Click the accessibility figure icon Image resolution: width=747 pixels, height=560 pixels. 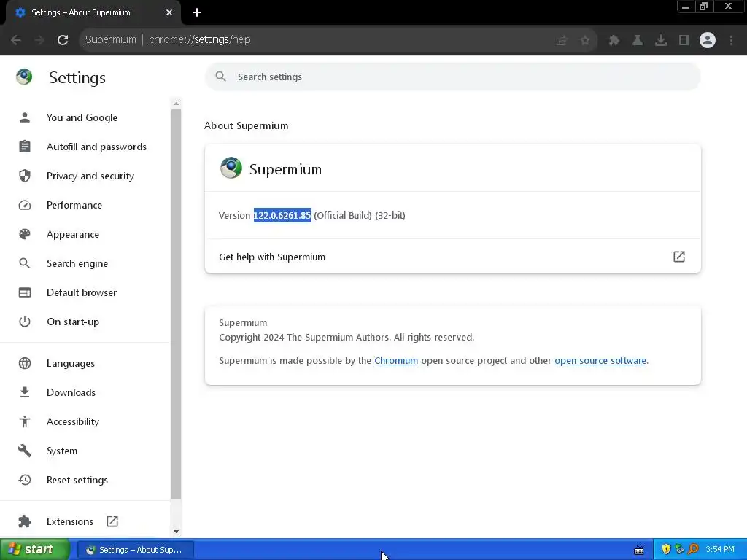click(25, 421)
